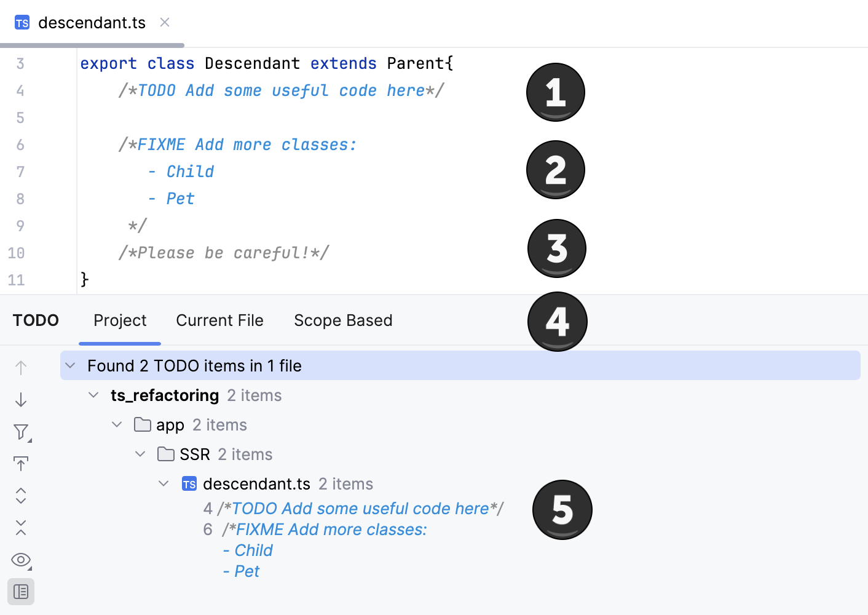Click the editor tab scrollbar indicator
The width and height of the screenshot is (868, 615).
tap(92, 45)
